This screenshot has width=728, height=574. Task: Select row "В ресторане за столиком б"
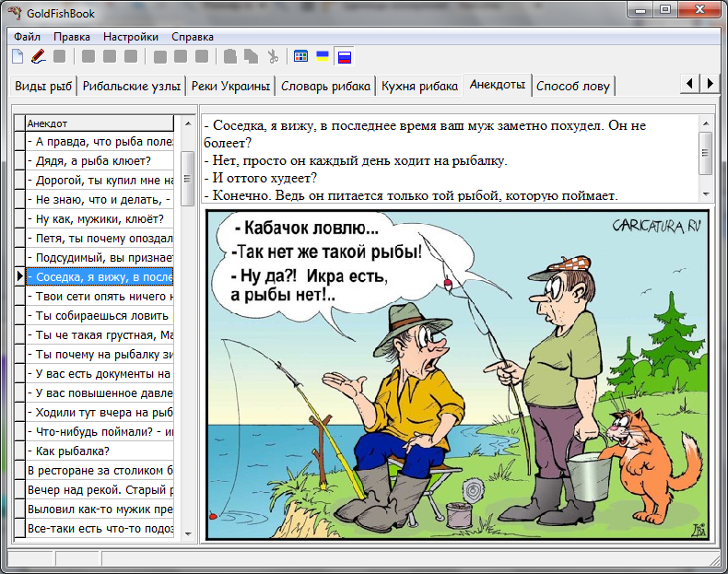point(100,471)
